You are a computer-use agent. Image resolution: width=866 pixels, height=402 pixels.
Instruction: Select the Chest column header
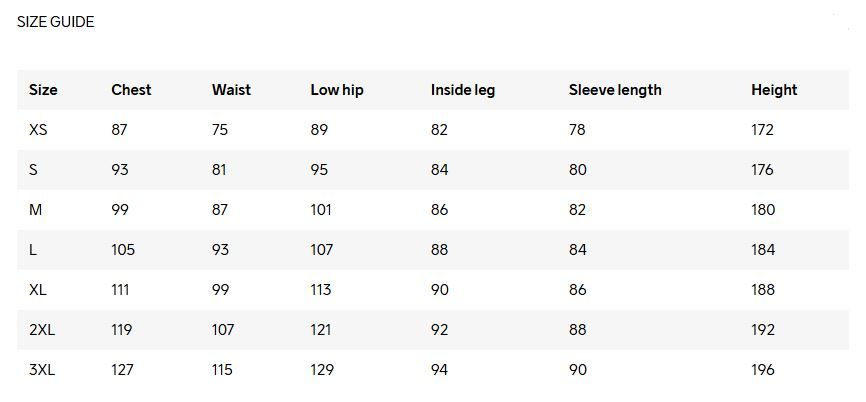131,90
